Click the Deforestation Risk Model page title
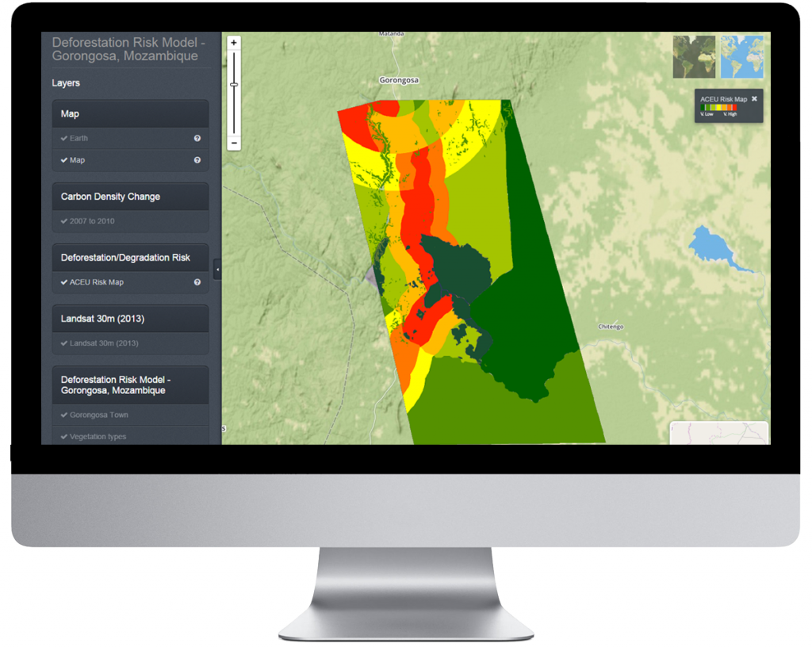 click(128, 49)
